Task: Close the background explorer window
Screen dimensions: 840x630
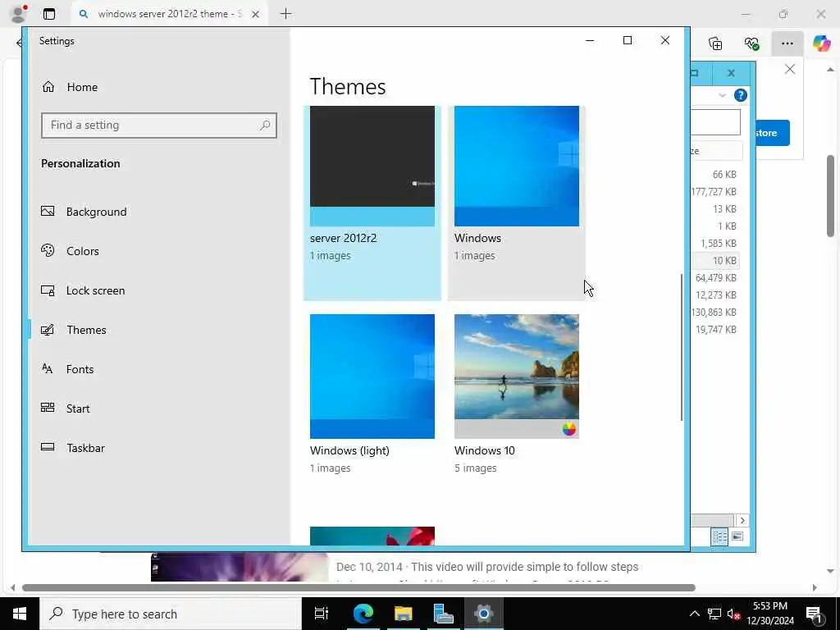Action: point(731,73)
